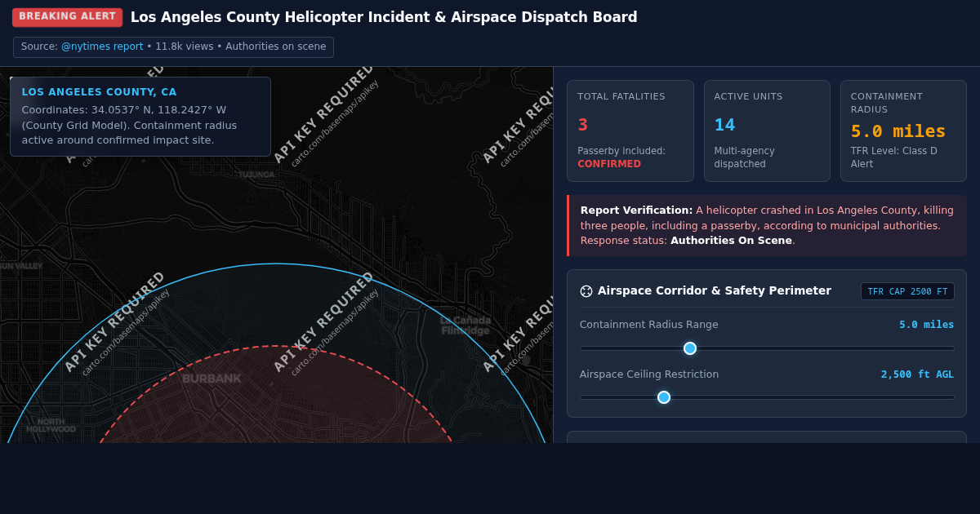Click the Authorities On Scene status
This screenshot has width=980, height=514.
tap(731, 241)
